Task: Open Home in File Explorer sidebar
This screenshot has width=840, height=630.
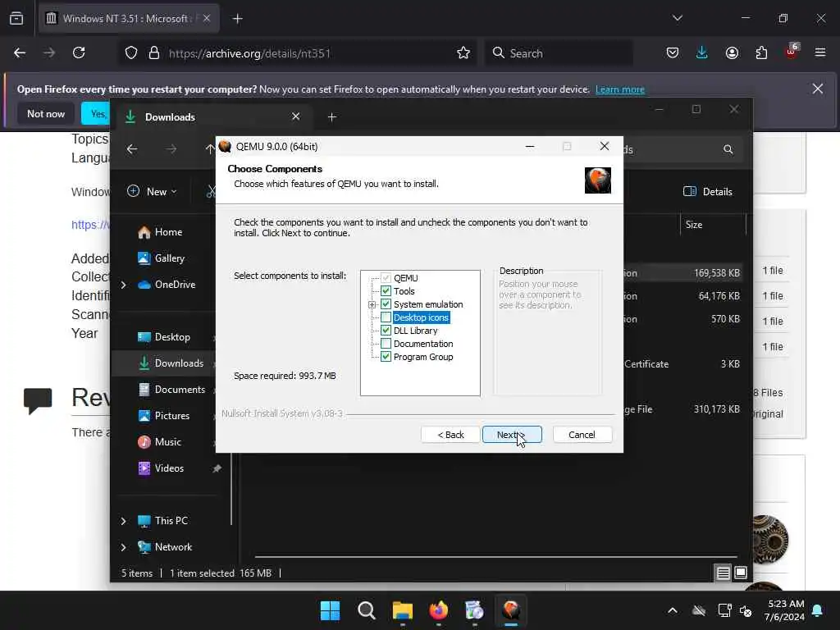Action: pos(160,232)
